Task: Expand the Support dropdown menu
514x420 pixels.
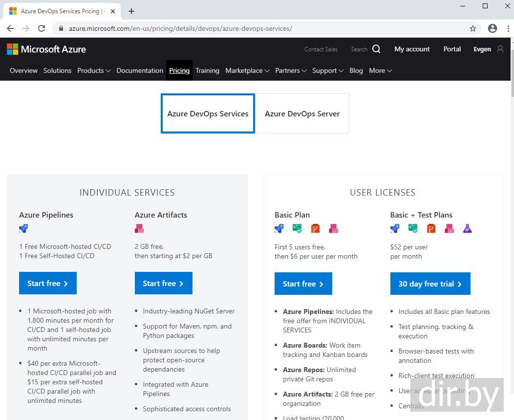Action: tap(328, 70)
